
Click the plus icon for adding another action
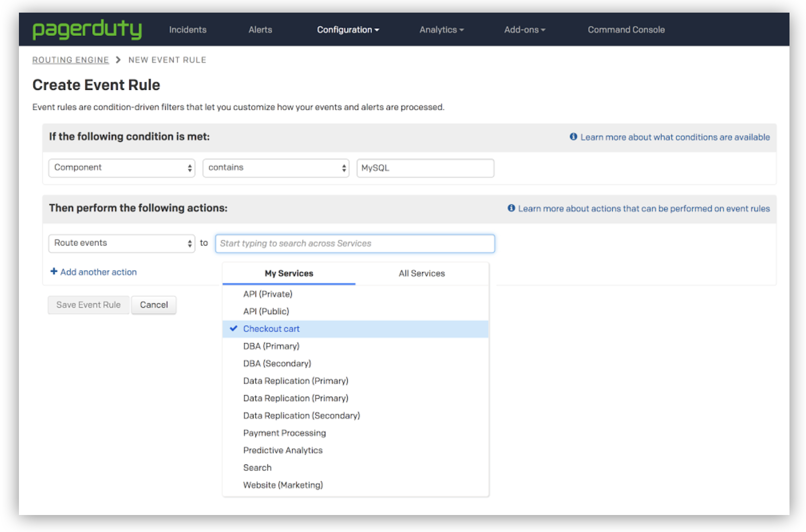[x=54, y=272]
